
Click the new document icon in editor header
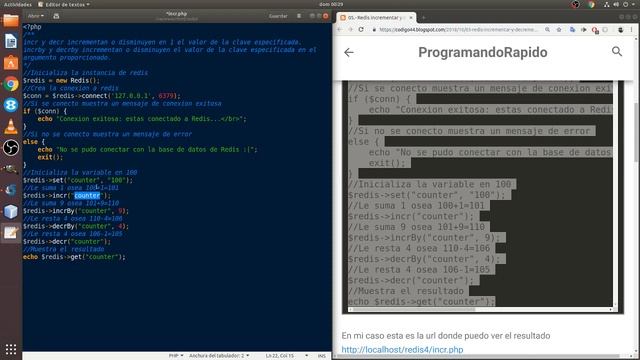coord(56,16)
